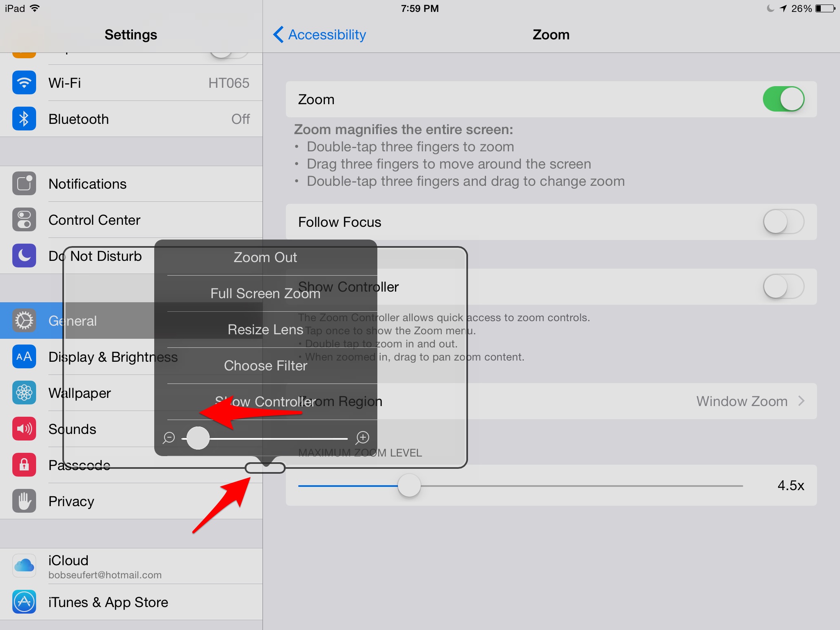Open Bluetooth settings via its icon
The height and width of the screenshot is (630, 840).
(x=24, y=119)
